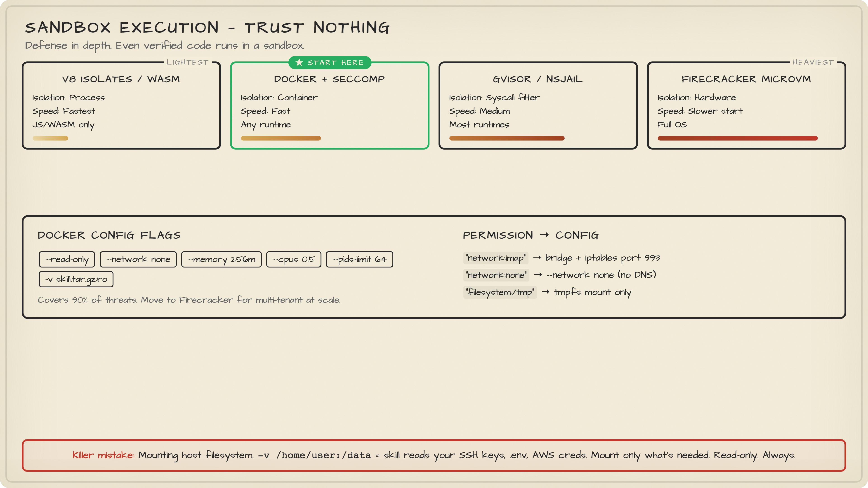
Task: Select the V8 Isolates / WASM card
Action: coord(121,106)
